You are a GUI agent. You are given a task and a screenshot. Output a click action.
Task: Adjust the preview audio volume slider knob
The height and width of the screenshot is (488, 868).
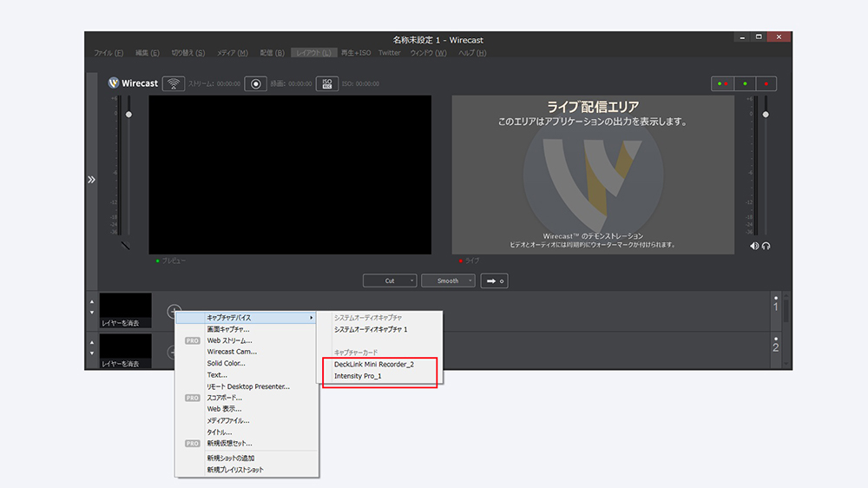coord(129,114)
